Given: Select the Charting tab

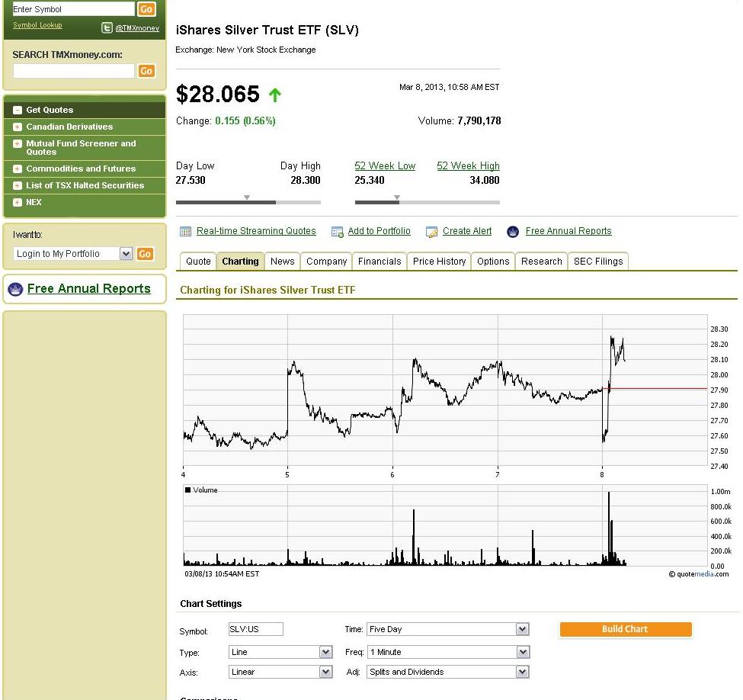Looking at the screenshot, I should click(240, 262).
